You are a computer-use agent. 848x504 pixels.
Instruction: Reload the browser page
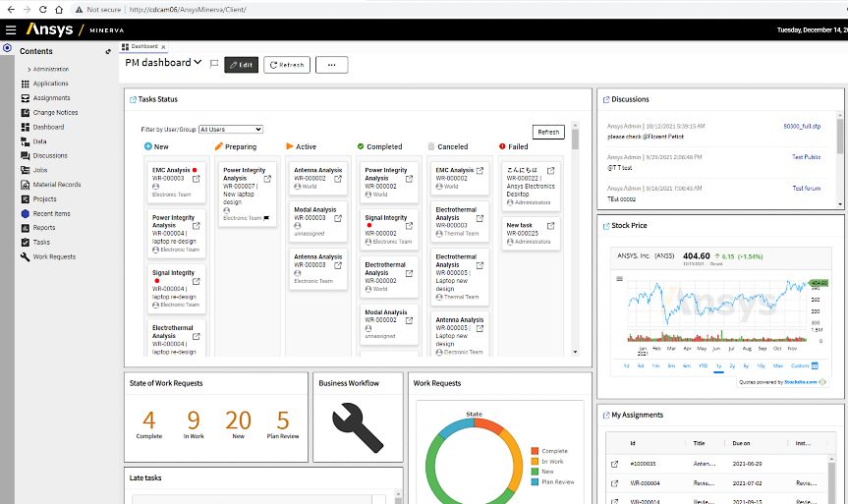coord(42,9)
